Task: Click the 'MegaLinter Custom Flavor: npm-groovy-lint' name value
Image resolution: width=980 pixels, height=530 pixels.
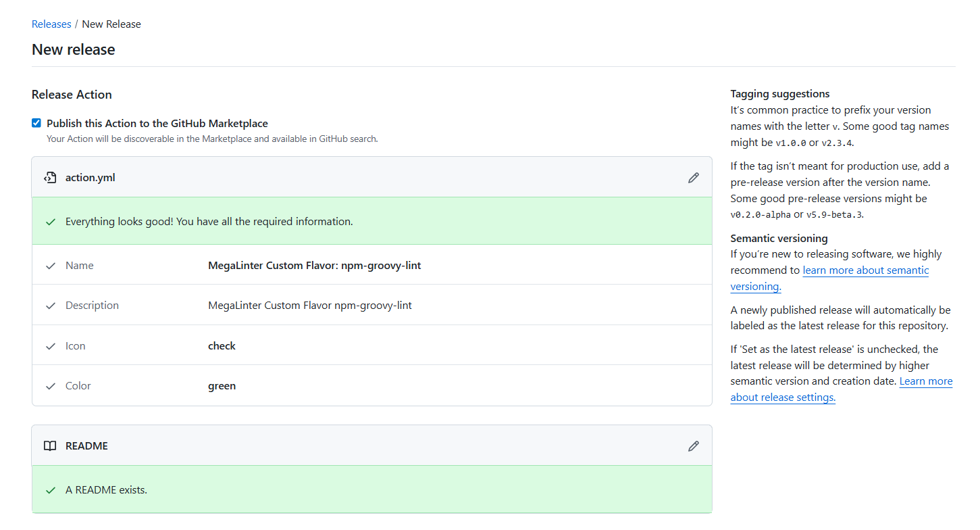Action: point(314,266)
